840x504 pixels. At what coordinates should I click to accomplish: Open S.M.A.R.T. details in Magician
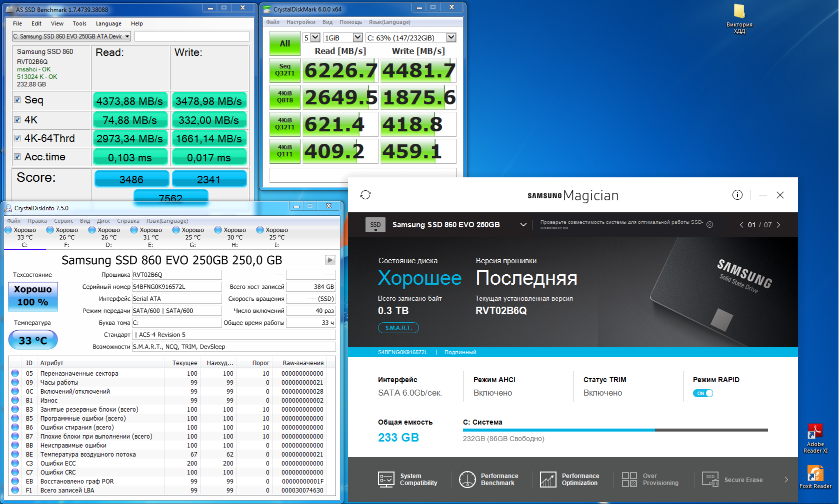[x=398, y=328]
